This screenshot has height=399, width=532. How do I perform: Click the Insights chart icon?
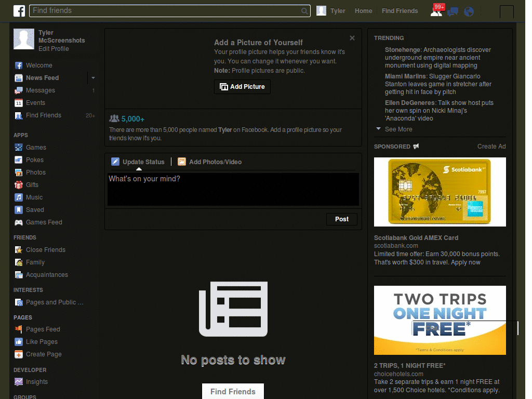[x=19, y=382]
